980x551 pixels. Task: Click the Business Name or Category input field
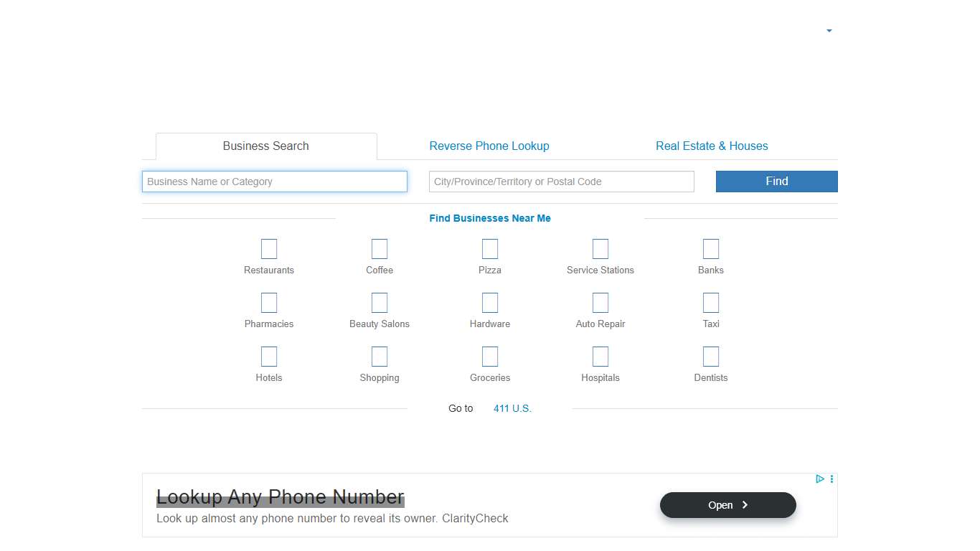274,182
